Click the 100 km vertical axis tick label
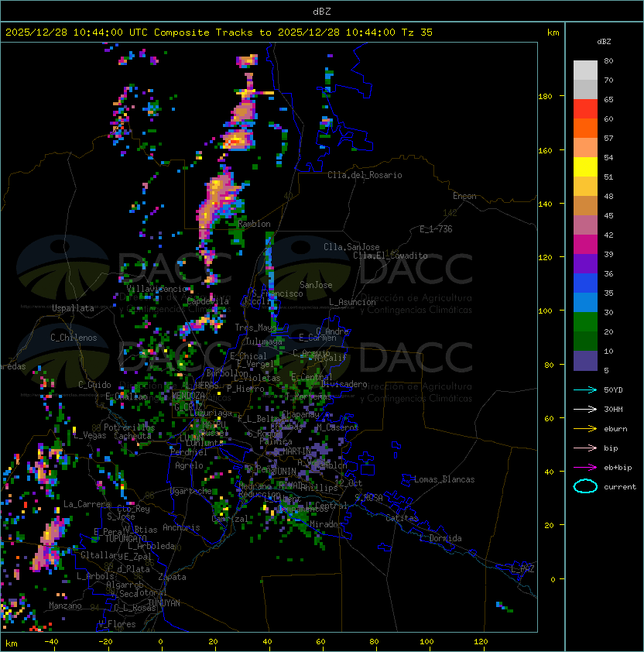This screenshot has height=652, width=644. (x=545, y=311)
